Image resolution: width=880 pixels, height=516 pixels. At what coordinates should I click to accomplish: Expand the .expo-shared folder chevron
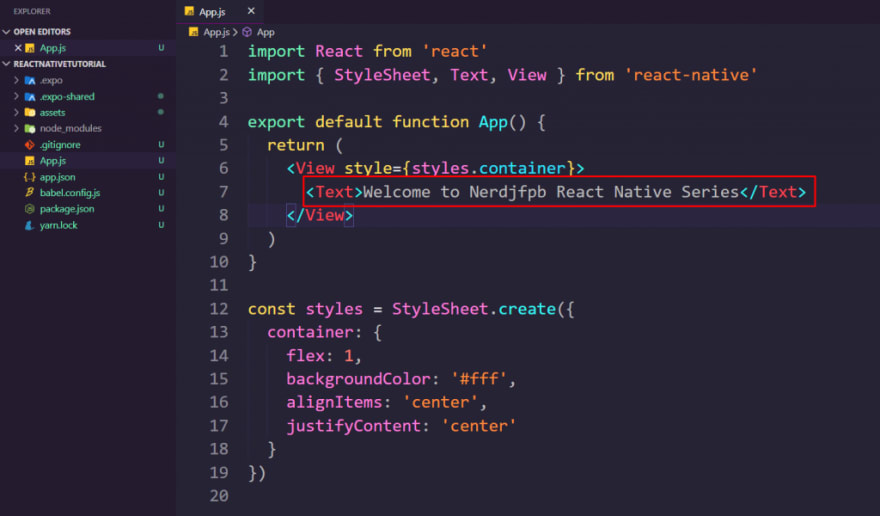point(16,97)
